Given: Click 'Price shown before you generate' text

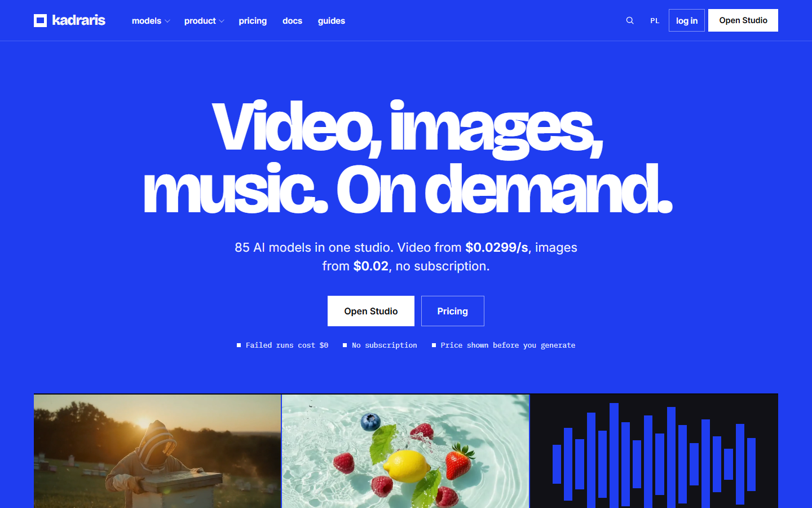Looking at the screenshot, I should tap(508, 345).
